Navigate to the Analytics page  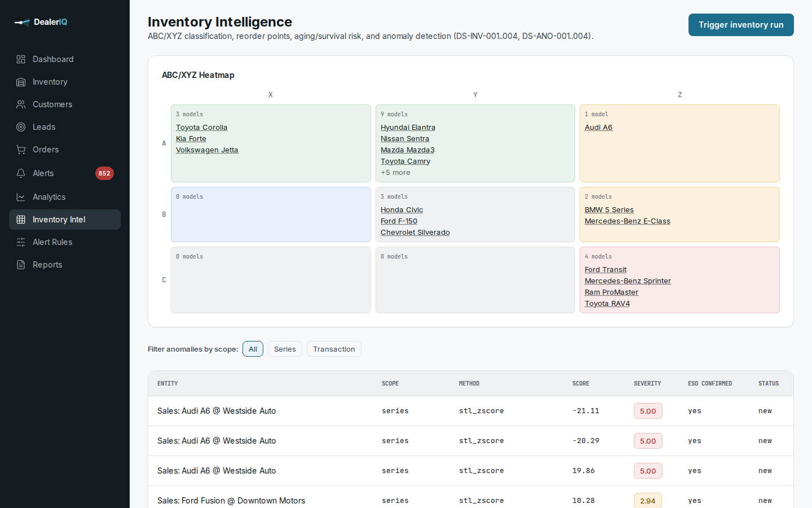(x=65, y=197)
